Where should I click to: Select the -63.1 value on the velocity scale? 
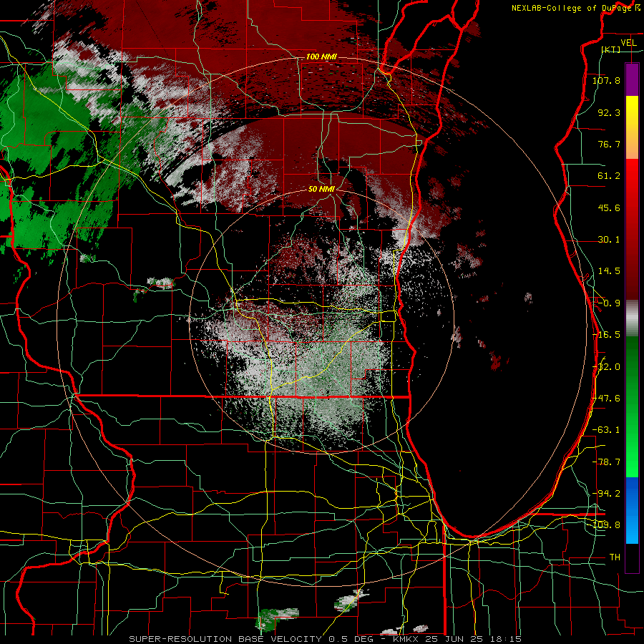[606, 430]
